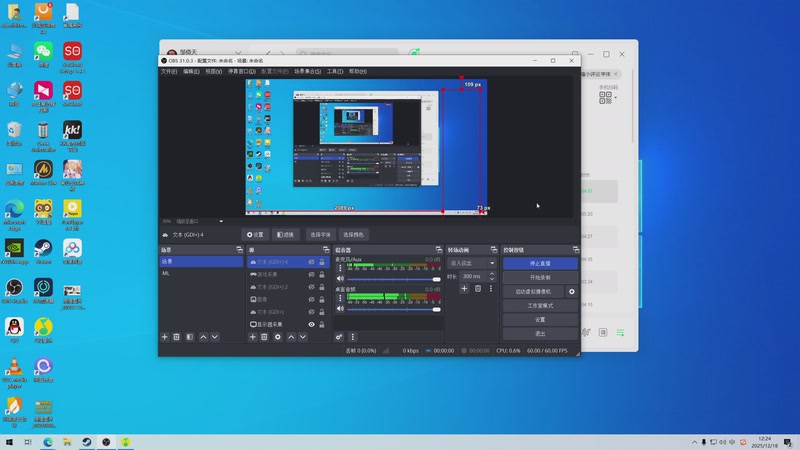The width and height of the screenshot is (800, 450).
Task: Pop out the Sources dock panel
Action: (326, 250)
